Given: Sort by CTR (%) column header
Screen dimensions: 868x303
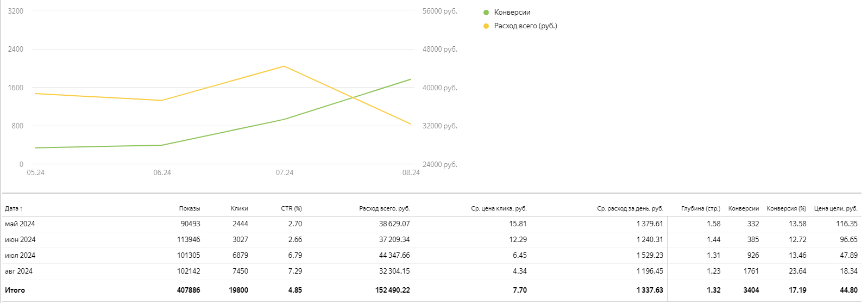Looking at the screenshot, I should 291,208.
